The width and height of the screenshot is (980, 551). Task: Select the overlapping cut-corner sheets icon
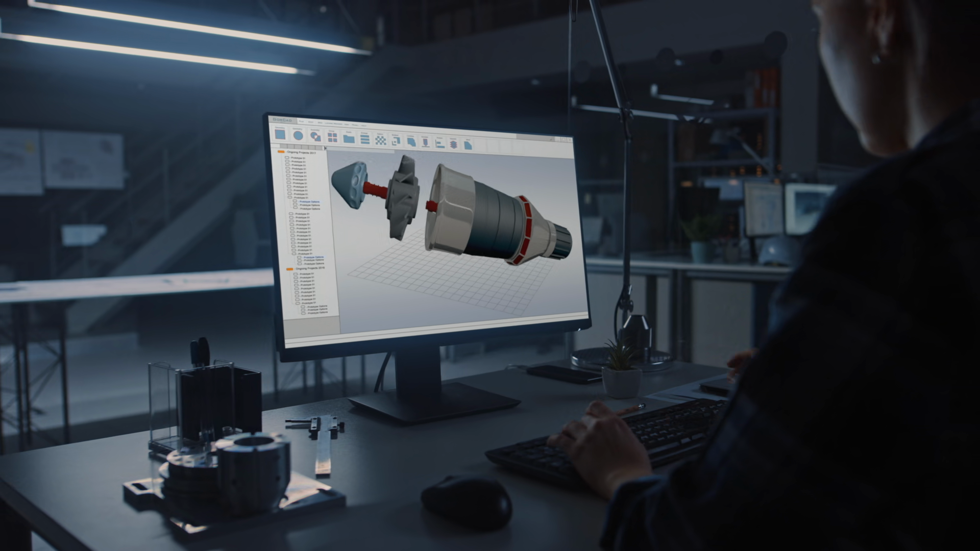(x=411, y=142)
